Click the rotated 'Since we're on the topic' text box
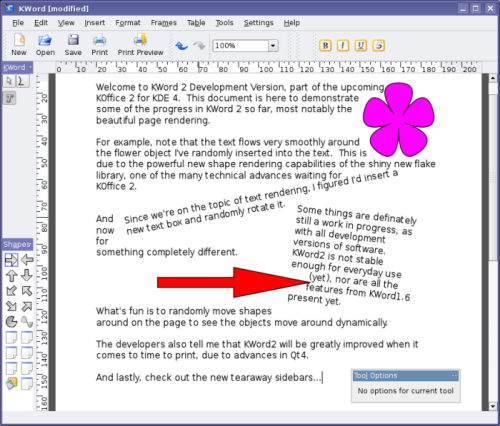500x426 pixels. [x=261, y=202]
